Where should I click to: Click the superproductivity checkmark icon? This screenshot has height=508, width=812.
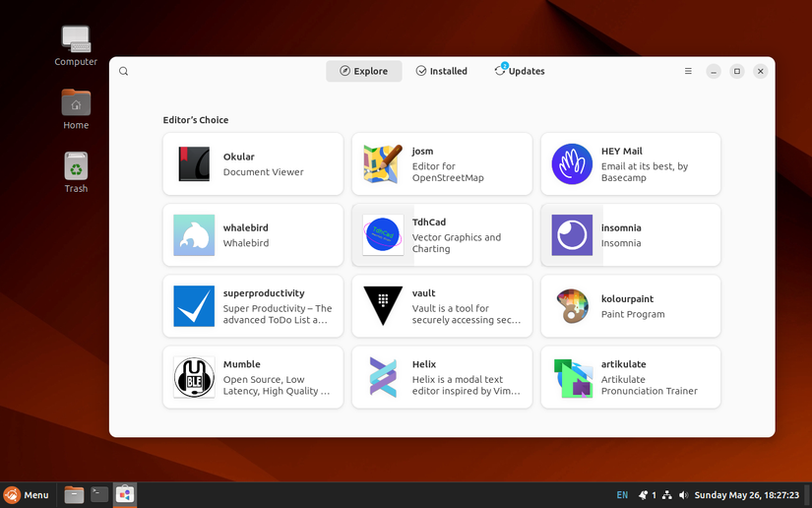[x=194, y=306]
